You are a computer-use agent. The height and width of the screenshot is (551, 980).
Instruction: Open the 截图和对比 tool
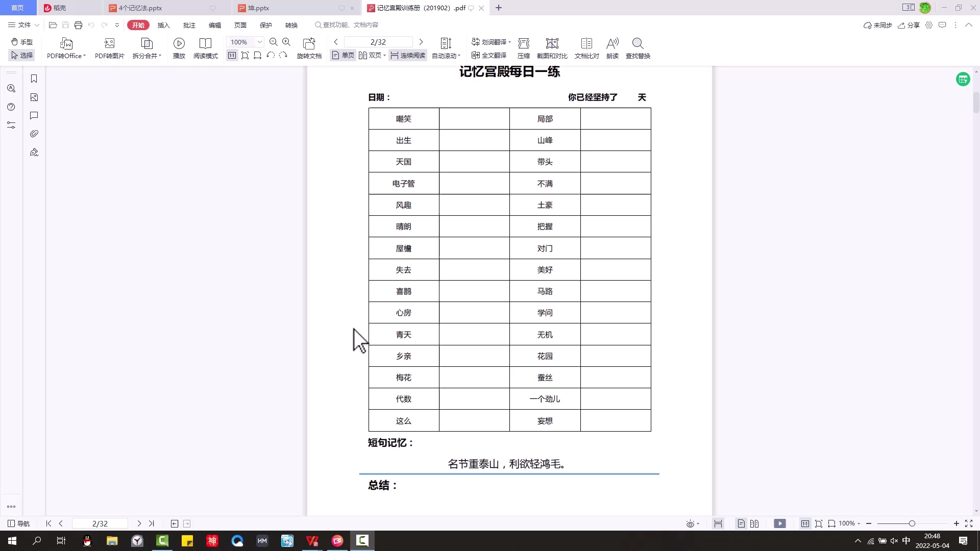tap(552, 43)
